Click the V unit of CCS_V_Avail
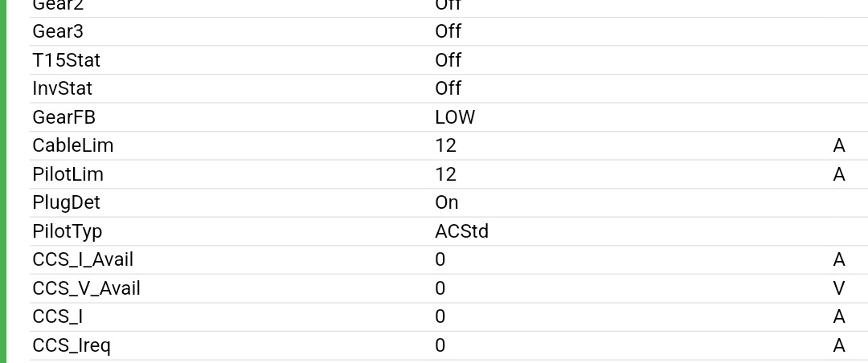This screenshot has width=868, height=363. (839, 288)
